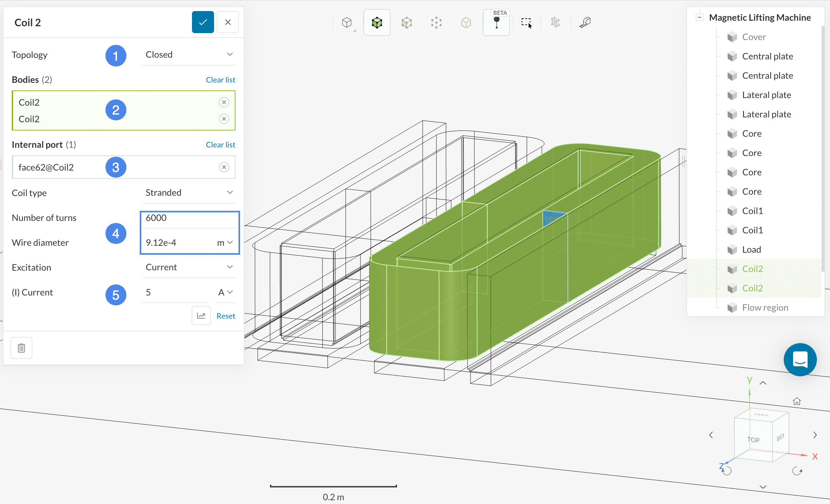Select the volume (body) selection mode icon

point(377,23)
